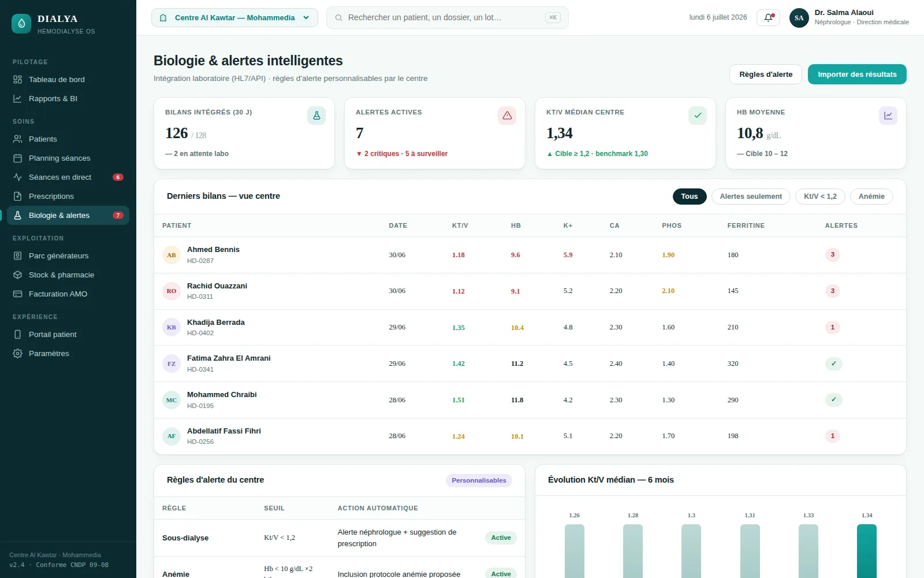
Task: Click the Date column header
Action: click(x=398, y=225)
